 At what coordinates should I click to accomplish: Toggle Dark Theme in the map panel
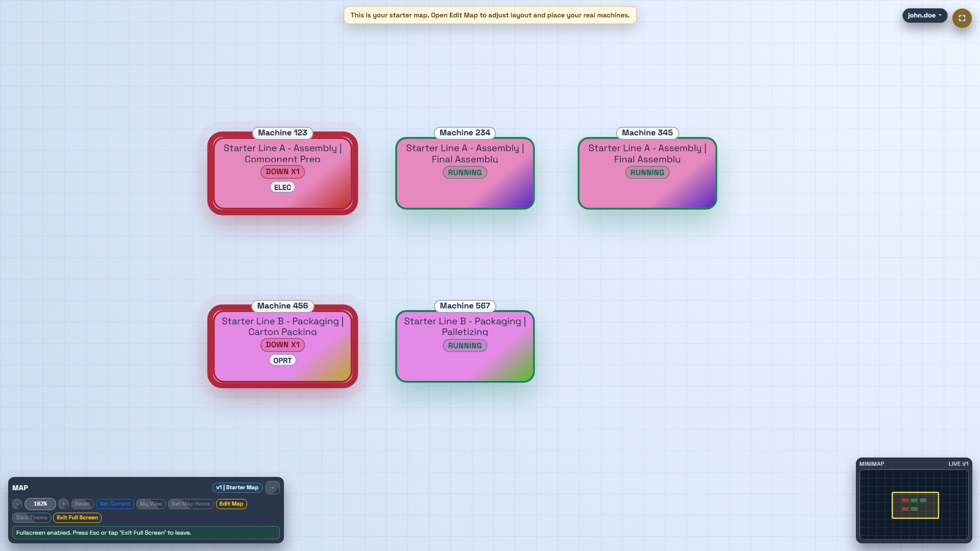pos(31,517)
